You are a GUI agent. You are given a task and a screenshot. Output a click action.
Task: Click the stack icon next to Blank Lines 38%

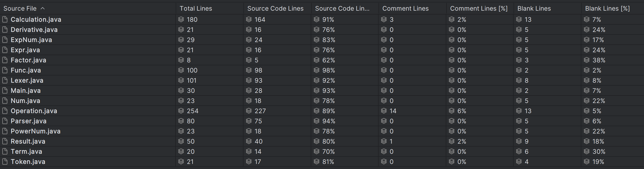coord(586,60)
